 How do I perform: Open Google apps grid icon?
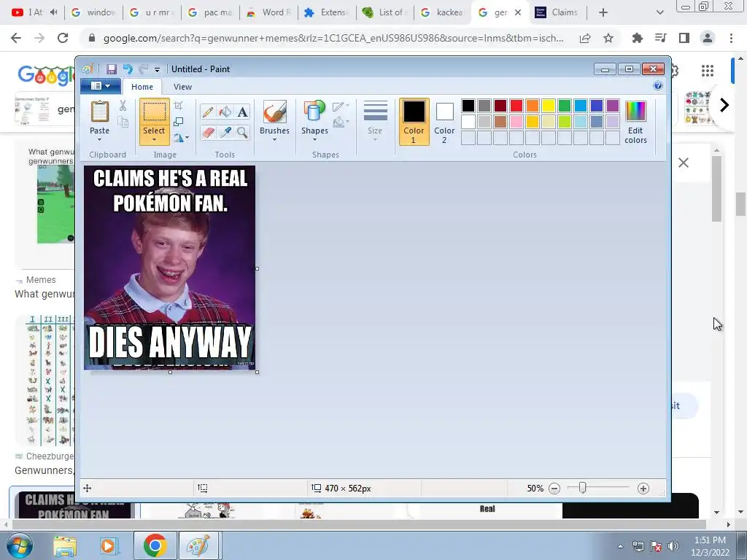click(x=708, y=71)
